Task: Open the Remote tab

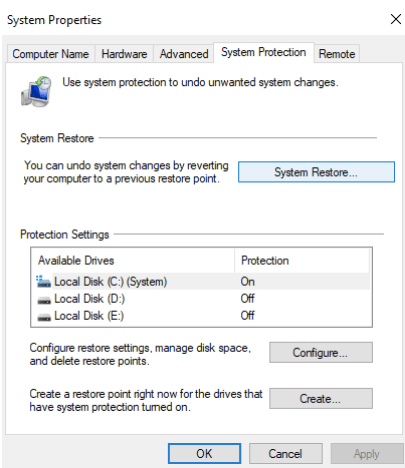Action: (337, 54)
